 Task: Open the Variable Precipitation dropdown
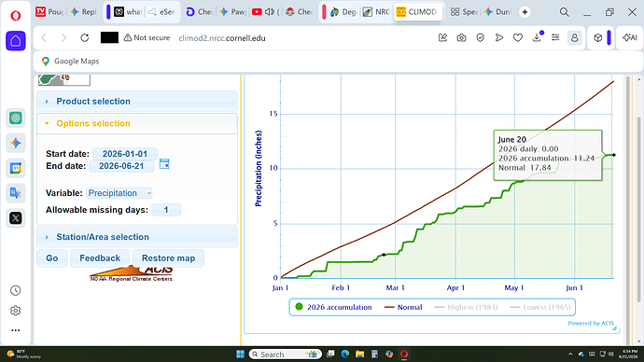coord(119,193)
